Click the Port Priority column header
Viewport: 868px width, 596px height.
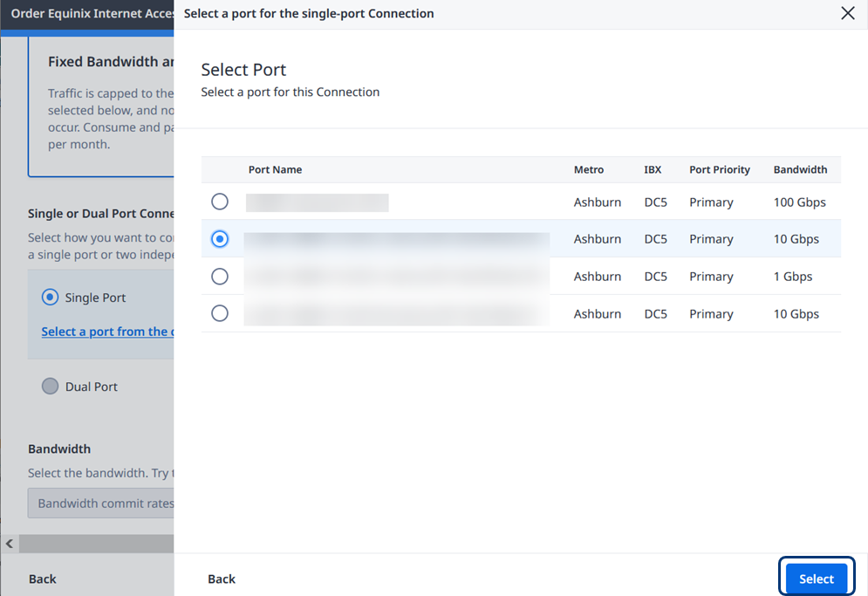pos(720,169)
